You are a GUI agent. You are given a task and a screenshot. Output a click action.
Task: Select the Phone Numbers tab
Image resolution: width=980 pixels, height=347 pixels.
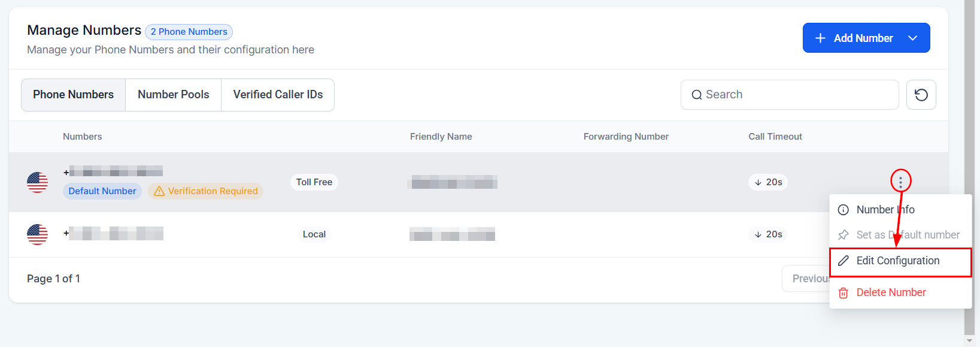[x=73, y=95]
